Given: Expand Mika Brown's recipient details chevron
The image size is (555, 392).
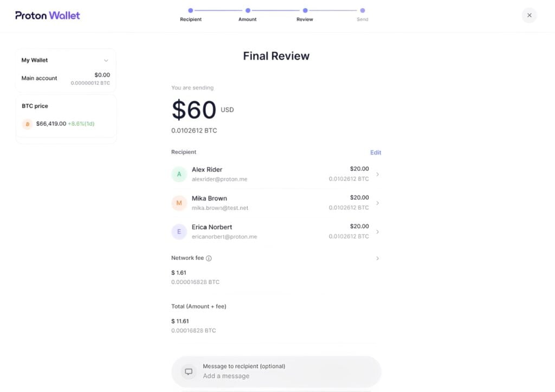Looking at the screenshot, I should coord(377,203).
